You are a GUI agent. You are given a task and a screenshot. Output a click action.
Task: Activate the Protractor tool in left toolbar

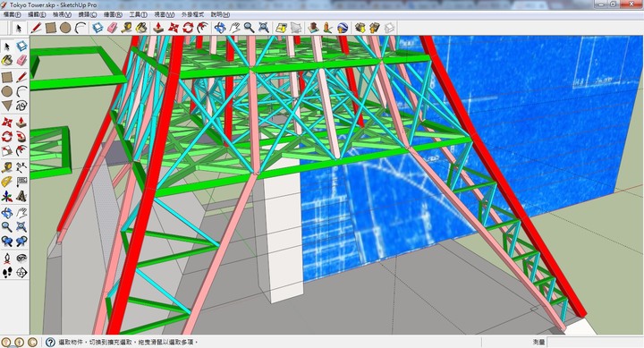coord(7,182)
